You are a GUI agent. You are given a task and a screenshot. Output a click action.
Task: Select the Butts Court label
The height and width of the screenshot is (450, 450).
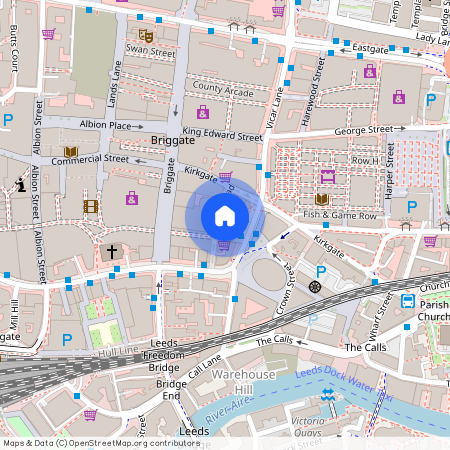(14, 49)
